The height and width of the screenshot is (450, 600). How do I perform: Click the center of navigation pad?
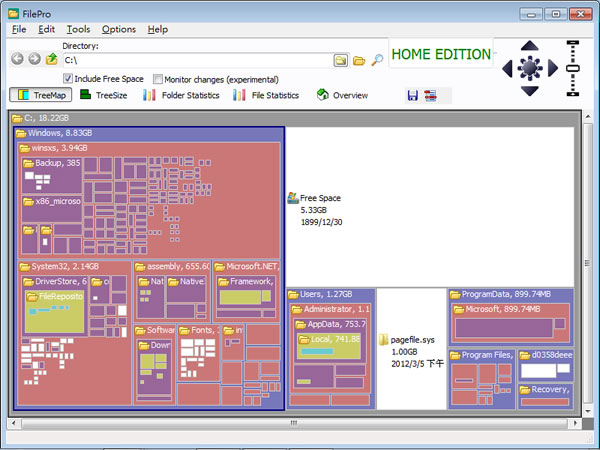pos(530,68)
